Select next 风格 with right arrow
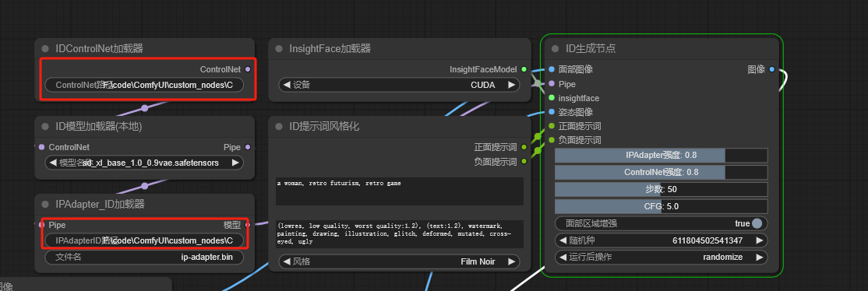The height and width of the screenshot is (291, 868). tap(511, 261)
